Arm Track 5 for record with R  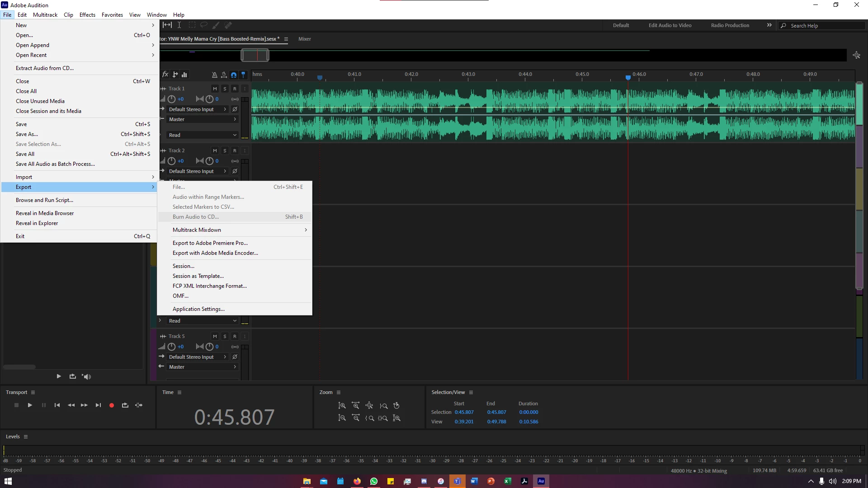[x=235, y=336]
